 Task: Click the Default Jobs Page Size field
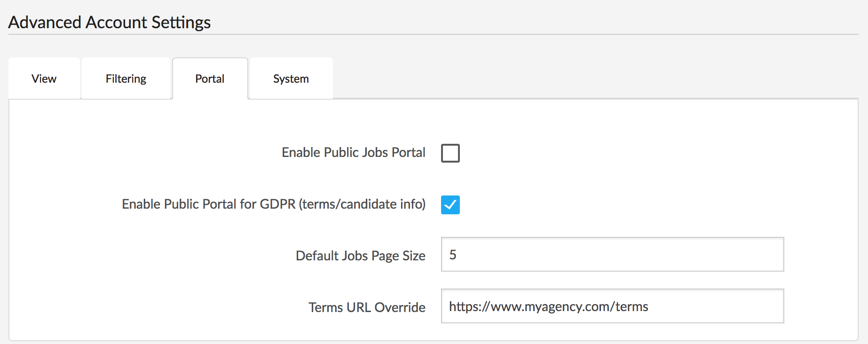pos(612,254)
